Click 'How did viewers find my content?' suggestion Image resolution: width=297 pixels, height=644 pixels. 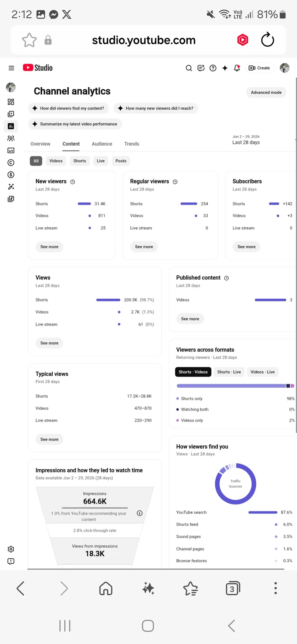69,108
